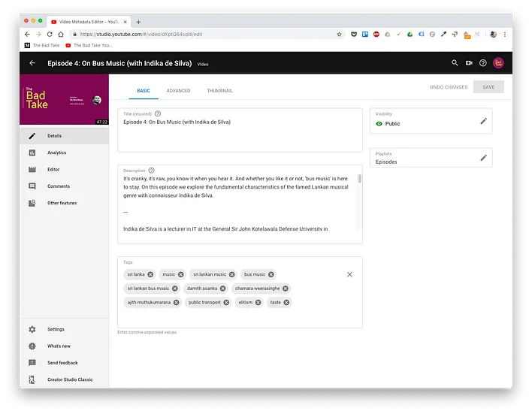
Task: Remove the 'sri lanka' tag chip
Action: (x=150, y=275)
